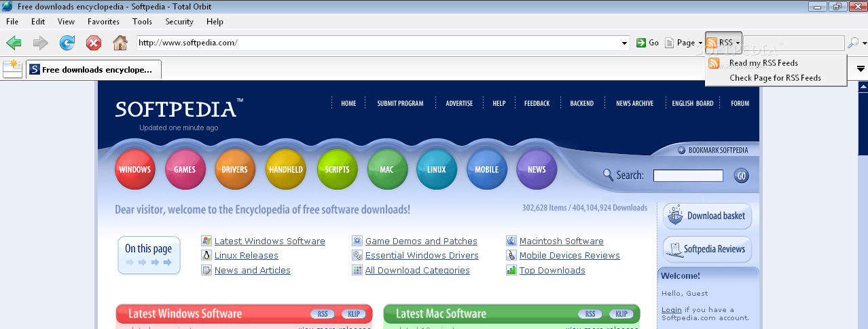Go back with the green arrow

14,43
